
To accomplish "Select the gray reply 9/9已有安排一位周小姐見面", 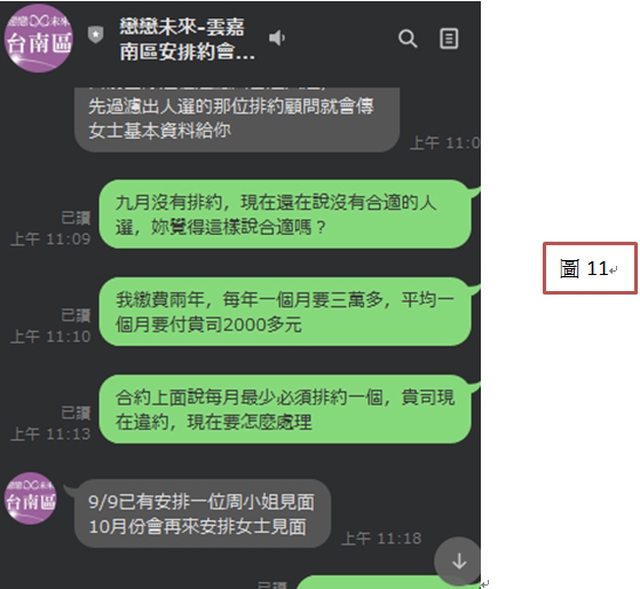I will (202, 514).
